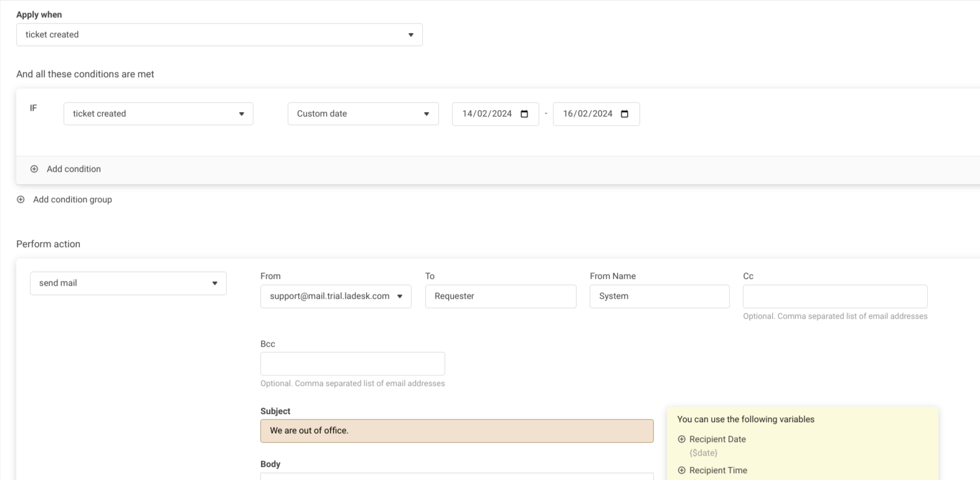Expand the IF ticket created condition dropdown
This screenshot has height=480, width=980.
click(x=158, y=114)
